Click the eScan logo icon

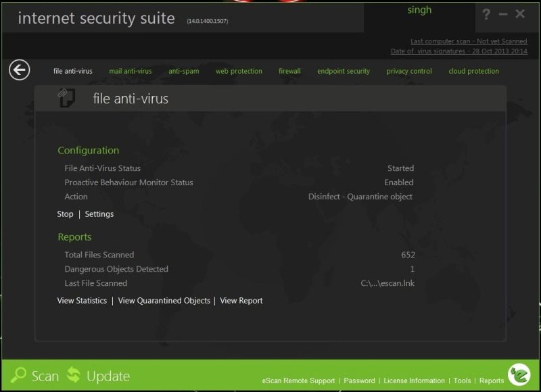[519, 374]
